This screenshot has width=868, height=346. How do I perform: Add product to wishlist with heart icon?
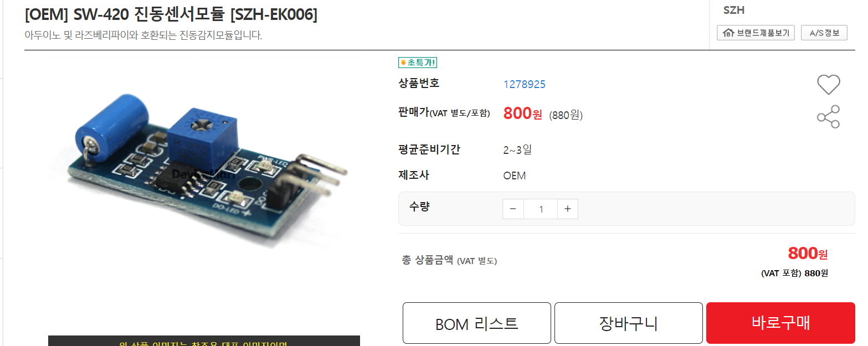tap(828, 85)
